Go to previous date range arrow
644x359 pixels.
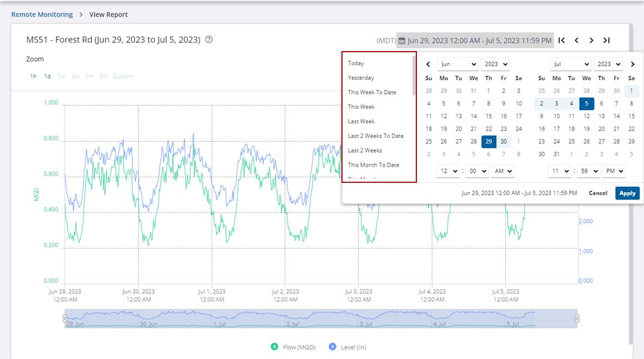(x=577, y=40)
